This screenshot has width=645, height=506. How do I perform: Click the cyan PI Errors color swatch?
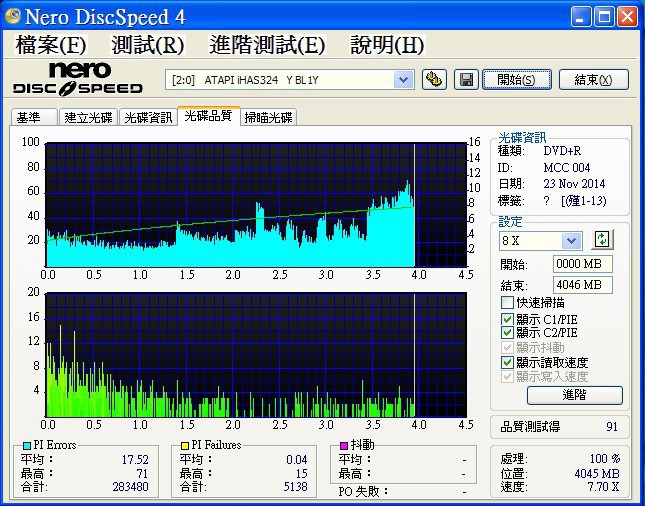tap(27, 446)
